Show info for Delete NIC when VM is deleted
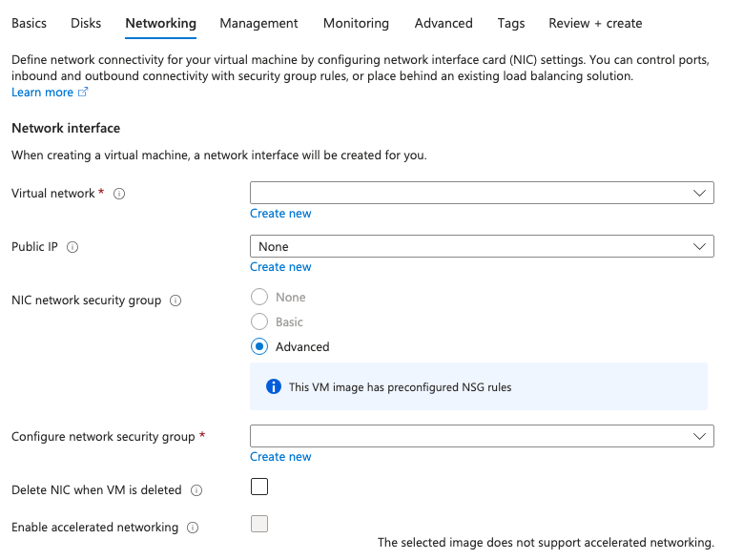 coord(196,490)
